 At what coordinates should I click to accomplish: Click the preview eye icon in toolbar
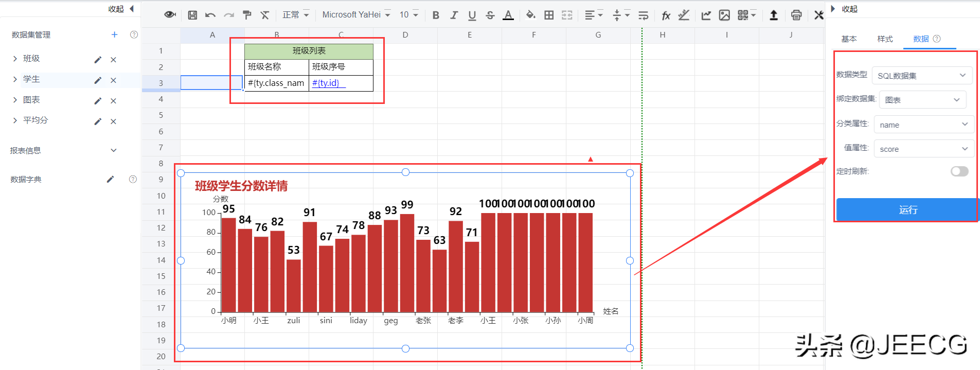click(x=170, y=15)
